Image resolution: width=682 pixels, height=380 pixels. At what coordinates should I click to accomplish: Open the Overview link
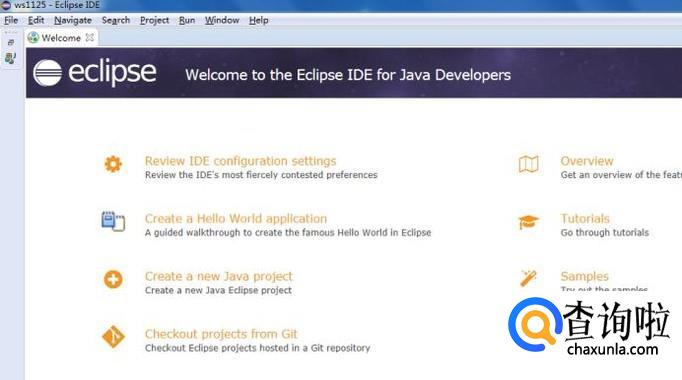pos(587,161)
